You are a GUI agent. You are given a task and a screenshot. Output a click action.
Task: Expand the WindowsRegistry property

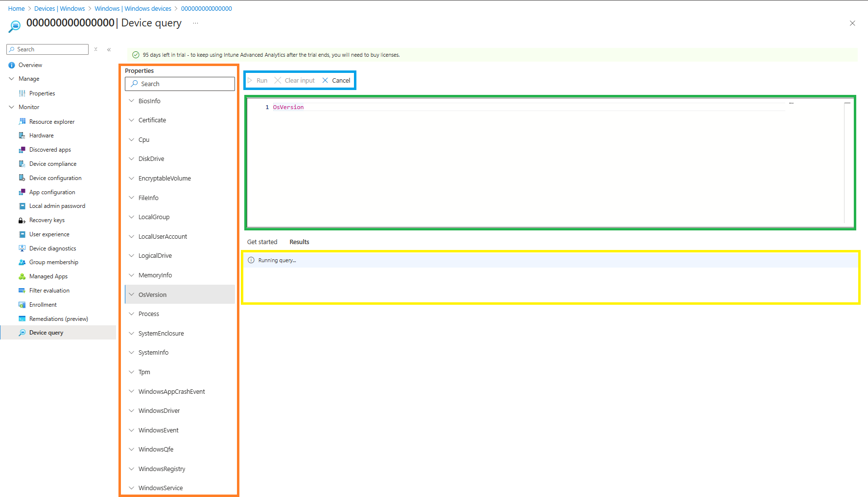tap(131, 469)
